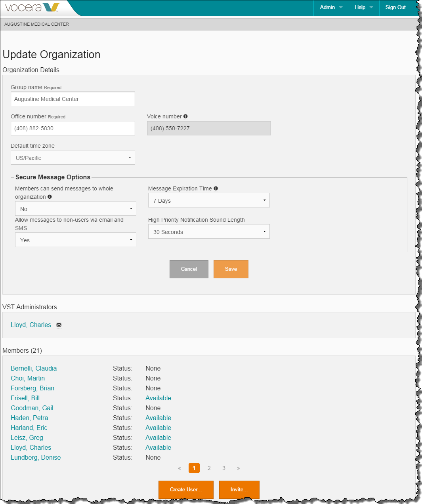Jump to page 2 of members

209,468
